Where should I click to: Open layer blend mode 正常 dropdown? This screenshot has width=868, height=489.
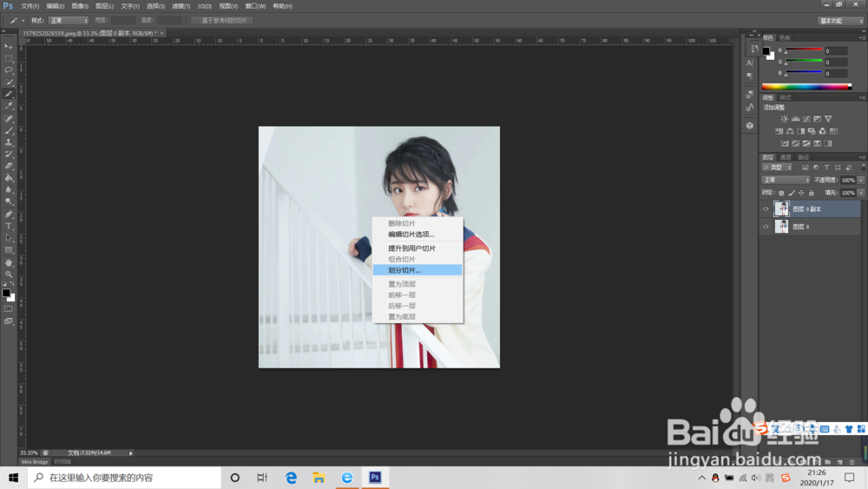[x=786, y=180]
